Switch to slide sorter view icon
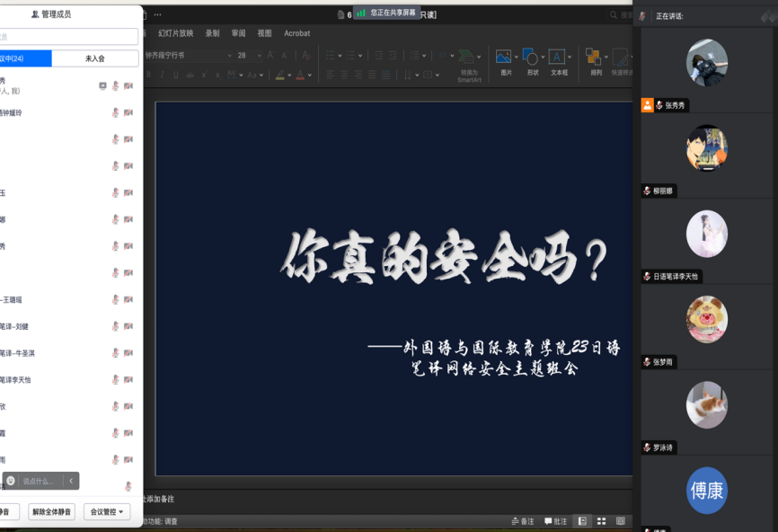This screenshot has height=532, width=778. [x=601, y=521]
